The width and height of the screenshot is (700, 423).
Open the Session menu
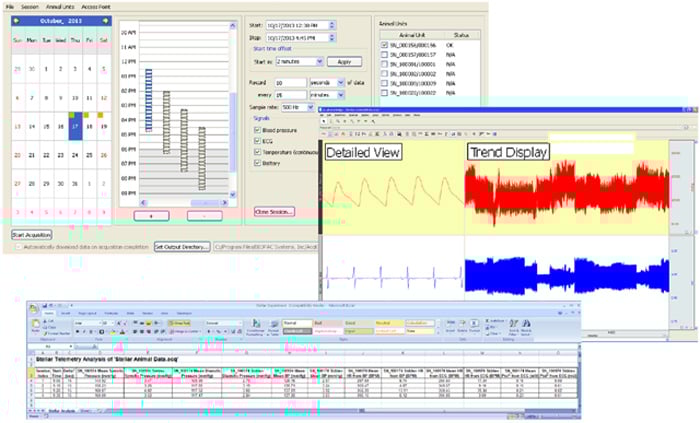point(30,7)
